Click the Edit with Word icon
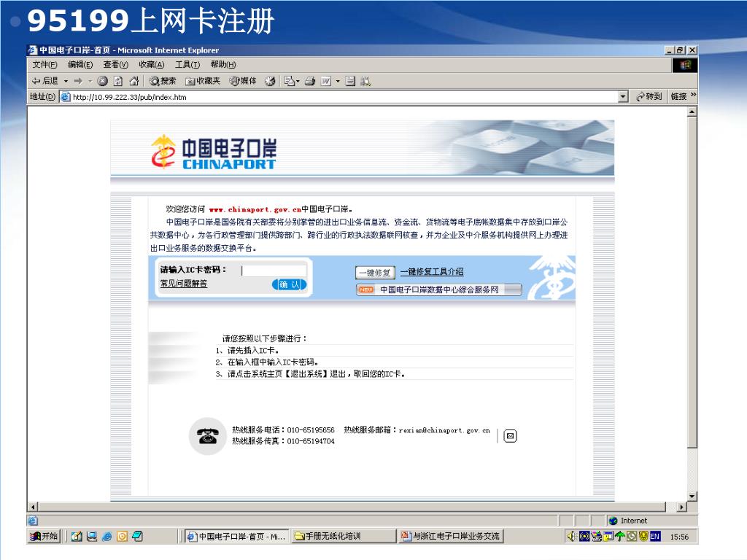This screenshot has width=747, height=560. coord(326,82)
